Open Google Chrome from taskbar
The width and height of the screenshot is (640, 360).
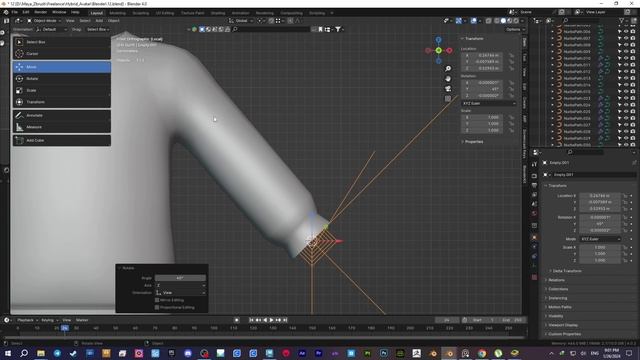[482, 353]
